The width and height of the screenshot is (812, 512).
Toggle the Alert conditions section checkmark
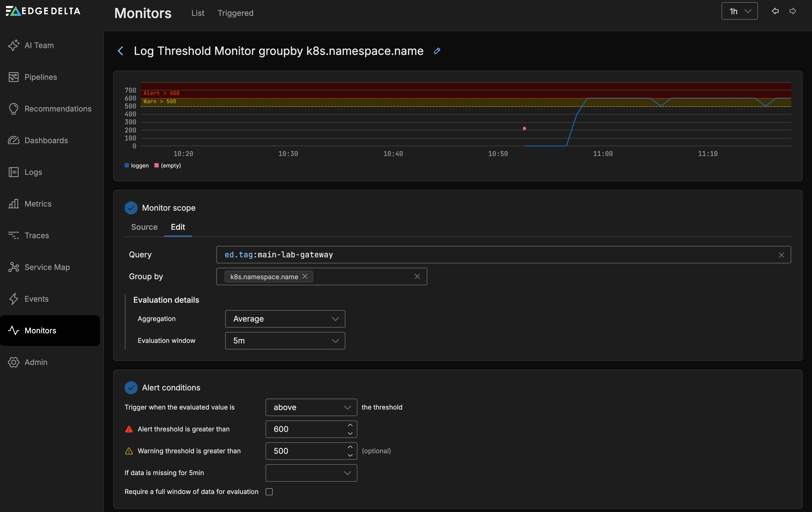tap(131, 387)
